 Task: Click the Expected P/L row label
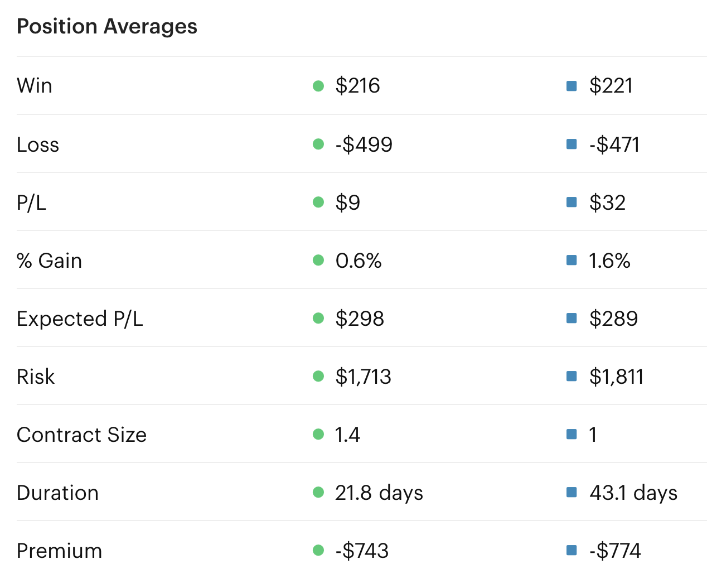(x=80, y=319)
